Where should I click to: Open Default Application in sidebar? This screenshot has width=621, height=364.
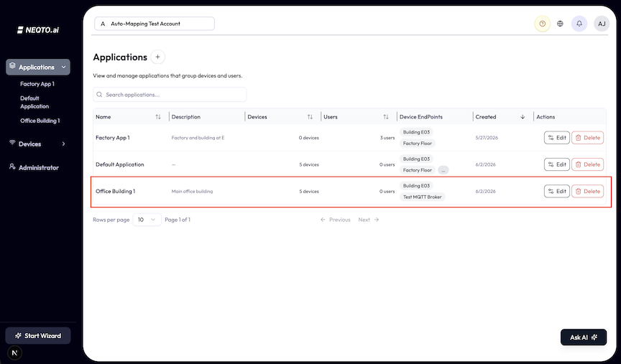(x=34, y=102)
